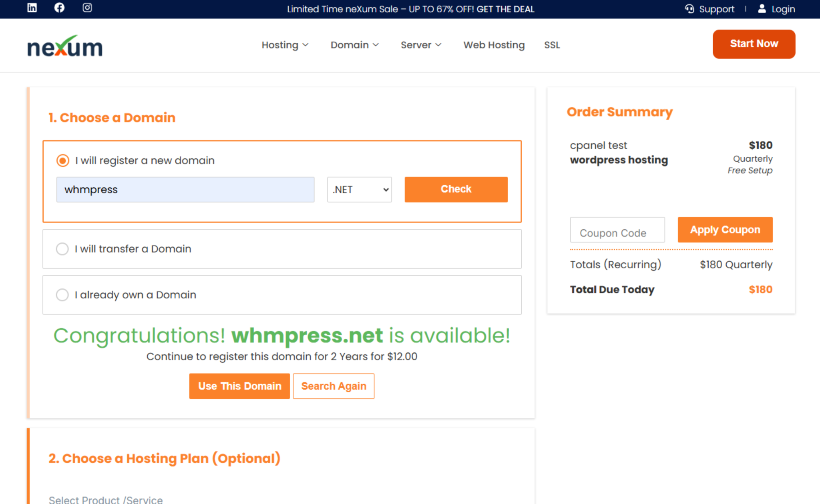This screenshot has width=820, height=504.
Task: Open the Domain menu
Action: [x=354, y=45]
